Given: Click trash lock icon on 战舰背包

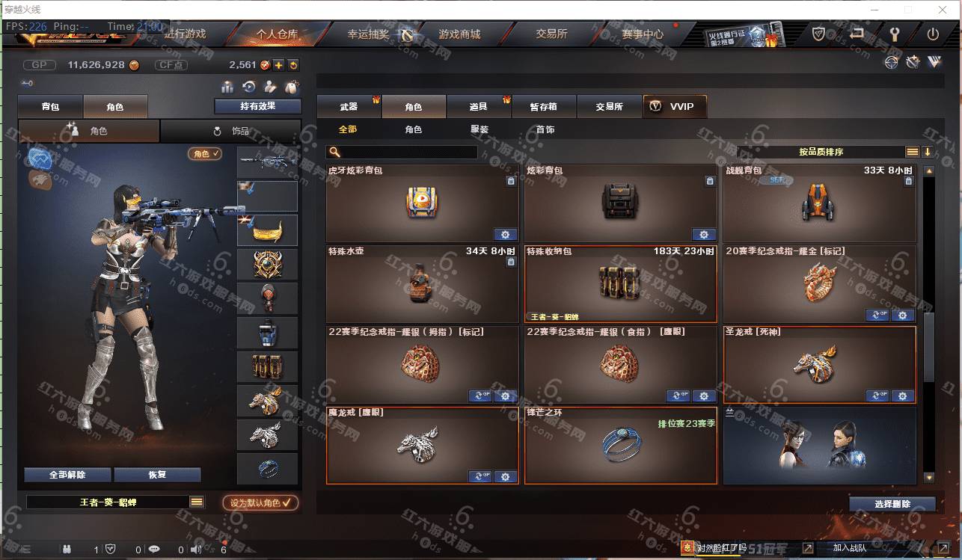Looking at the screenshot, I should [x=909, y=181].
